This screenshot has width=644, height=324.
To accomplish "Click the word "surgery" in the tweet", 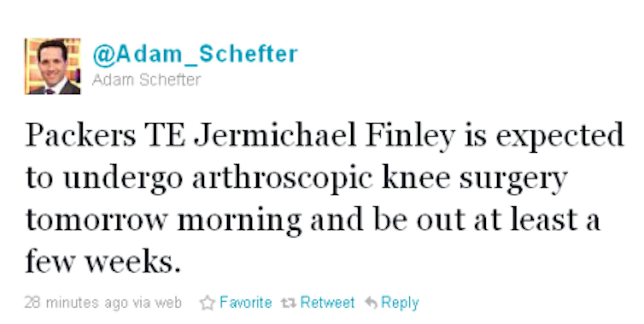I will 513,178.
